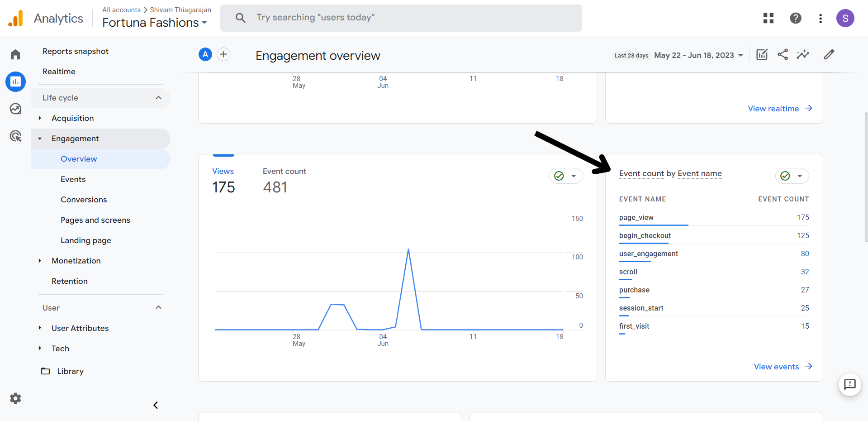Open Pages and screens report

pyautogui.click(x=95, y=220)
